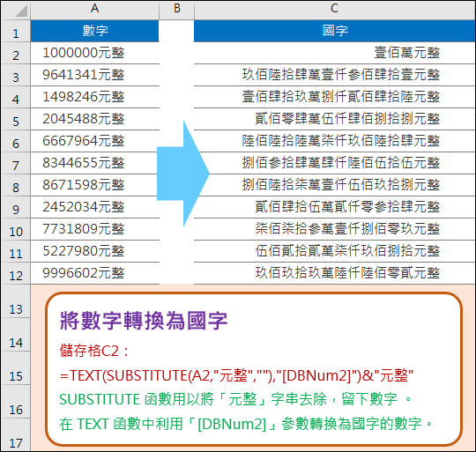The height and width of the screenshot is (452, 476).
Task: Select row 17 header
Action: (16, 435)
